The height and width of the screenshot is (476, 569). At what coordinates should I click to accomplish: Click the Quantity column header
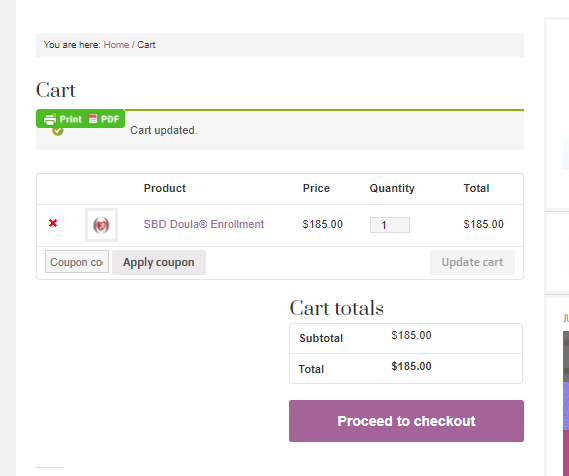pyautogui.click(x=392, y=188)
